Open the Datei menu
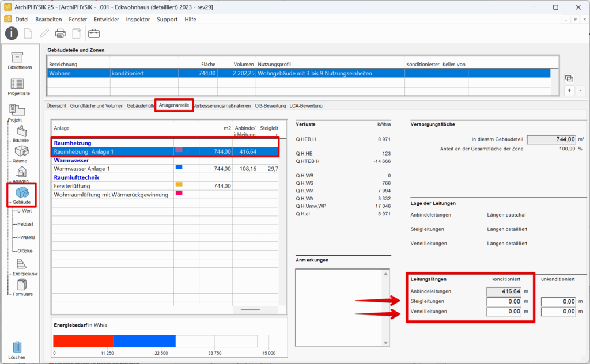This screenshot has height=364, width=590. pyautogui.click(x=22, y=19)
